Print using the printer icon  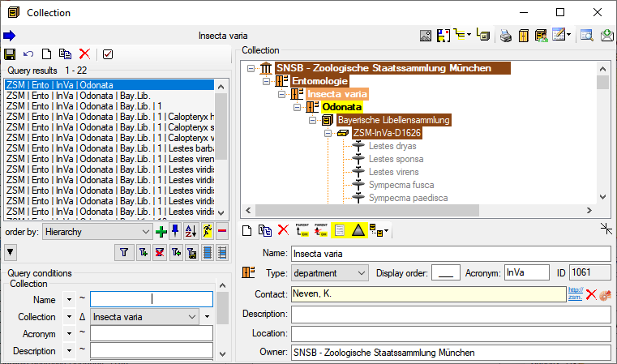pos(506,36)
